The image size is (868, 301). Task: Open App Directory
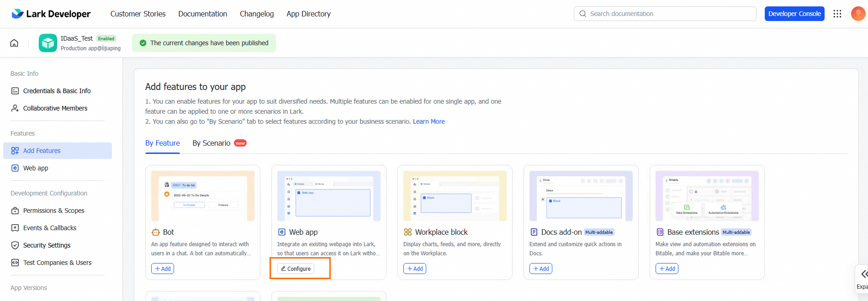pos(309,14)
